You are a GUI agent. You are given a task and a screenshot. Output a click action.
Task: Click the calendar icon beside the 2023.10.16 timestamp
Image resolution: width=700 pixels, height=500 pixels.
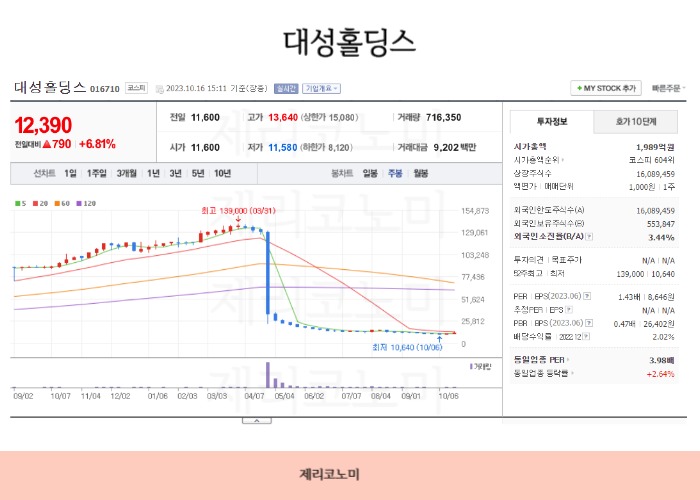pos(159,89)
